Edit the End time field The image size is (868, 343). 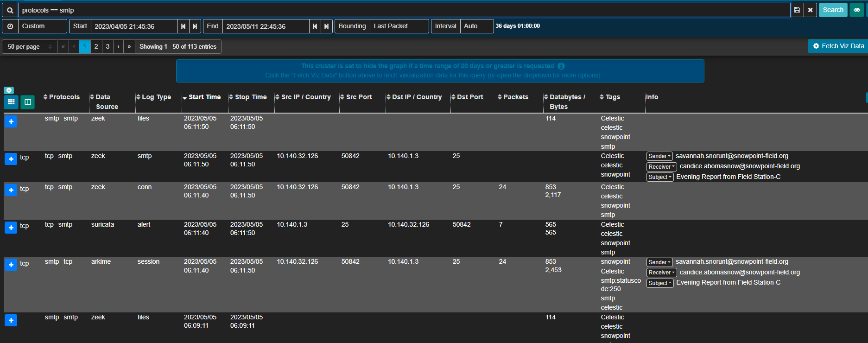pos(266,26)
